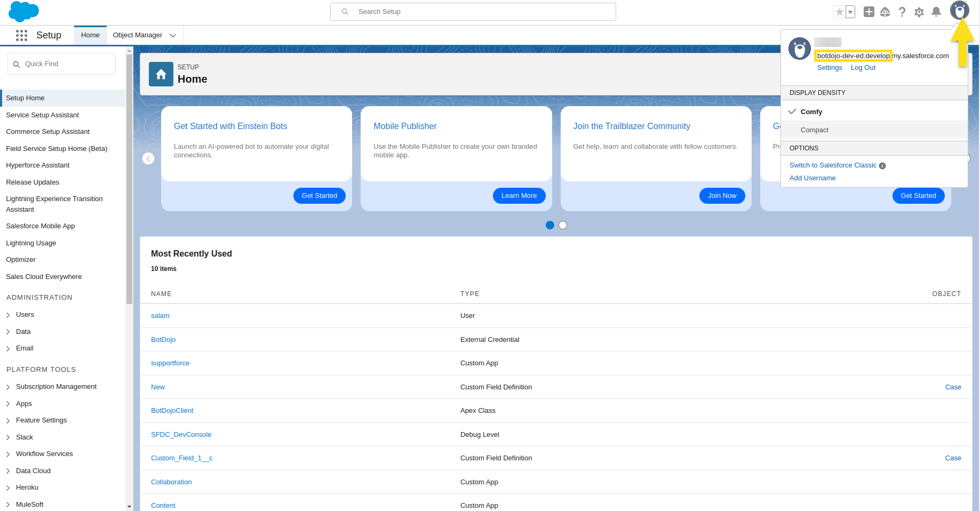Click the user profile avatar in header
The width and height of the screenshot is (980, 511).
960,11
